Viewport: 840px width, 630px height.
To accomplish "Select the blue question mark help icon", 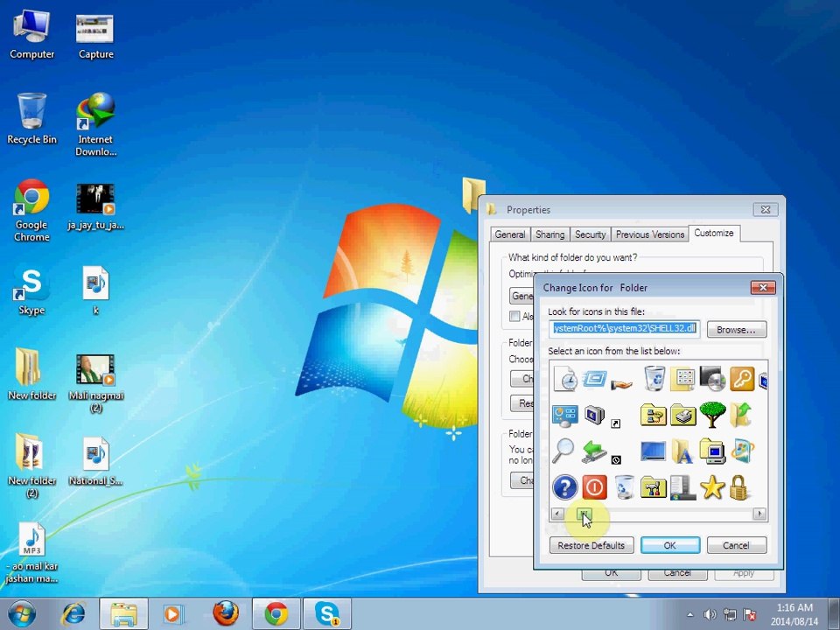I will (x=564, y=487).
